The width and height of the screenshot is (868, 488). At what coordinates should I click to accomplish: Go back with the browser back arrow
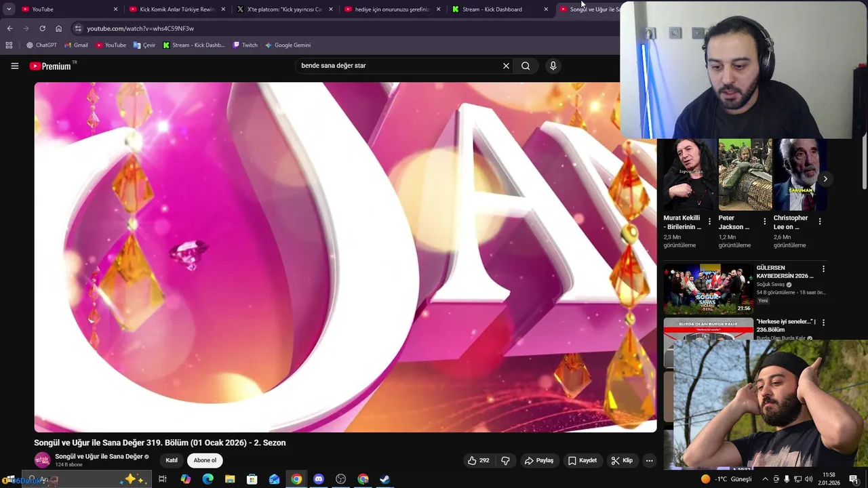[x=9, y=28]
